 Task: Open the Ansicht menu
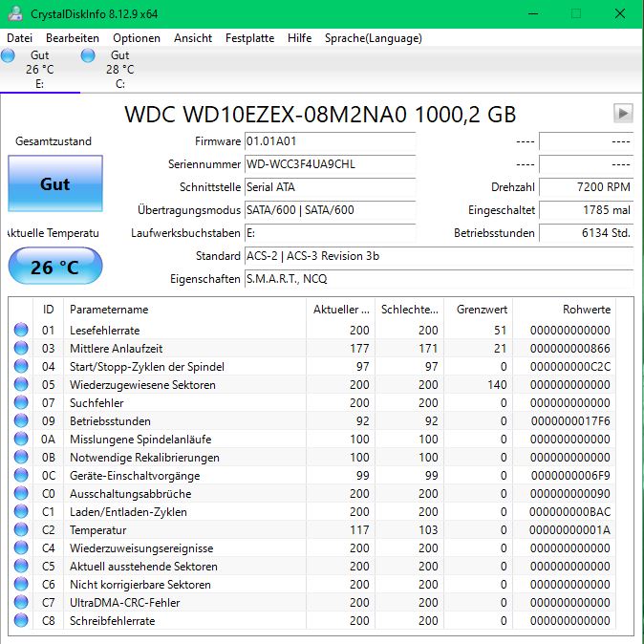coord(193,38)
